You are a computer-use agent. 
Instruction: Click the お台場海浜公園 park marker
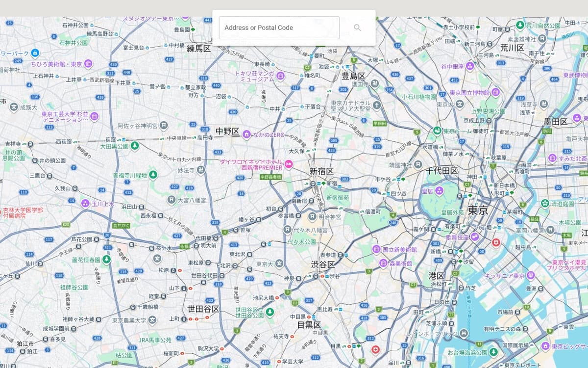[494, 352]
